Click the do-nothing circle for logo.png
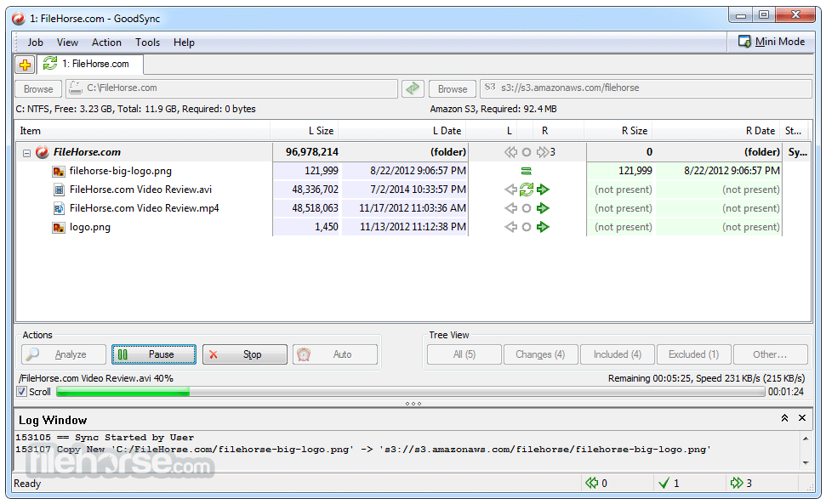The image size is (826, 504). tap(527, 227)
